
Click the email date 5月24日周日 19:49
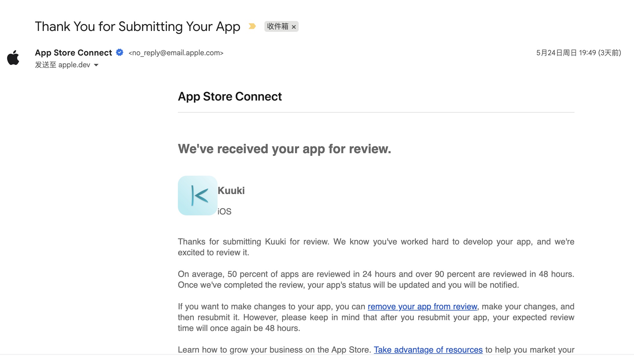coord(579,53)
